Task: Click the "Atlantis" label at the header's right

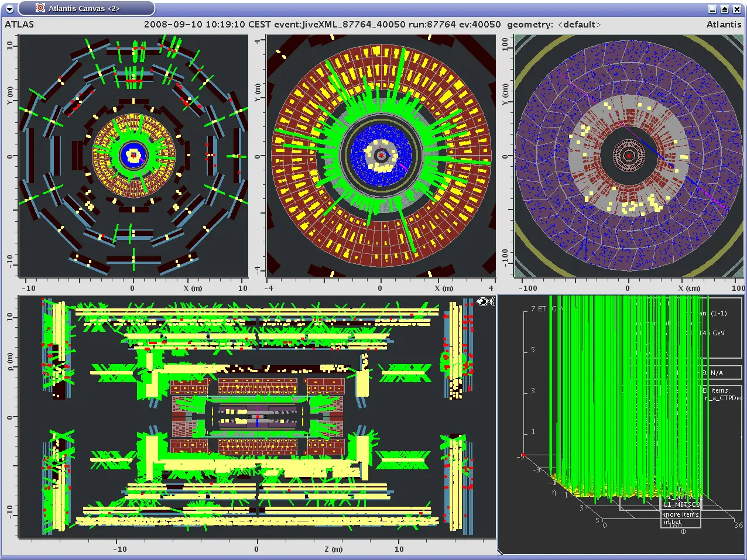Action: [724, 25]
